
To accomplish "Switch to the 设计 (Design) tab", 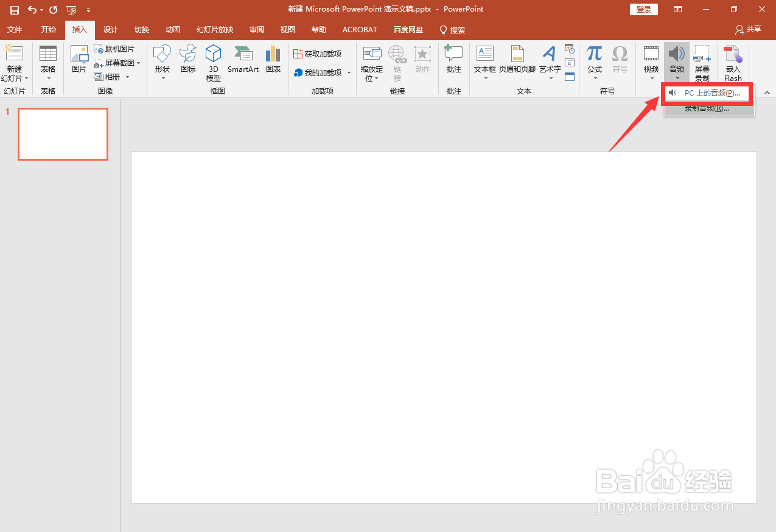I will pos(111,30).
